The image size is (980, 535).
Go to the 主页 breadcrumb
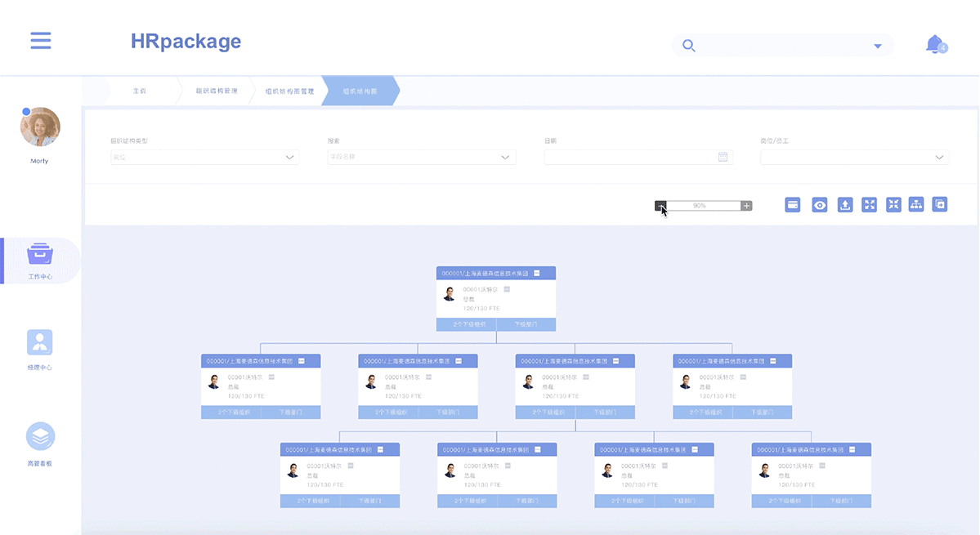point(140,91)
